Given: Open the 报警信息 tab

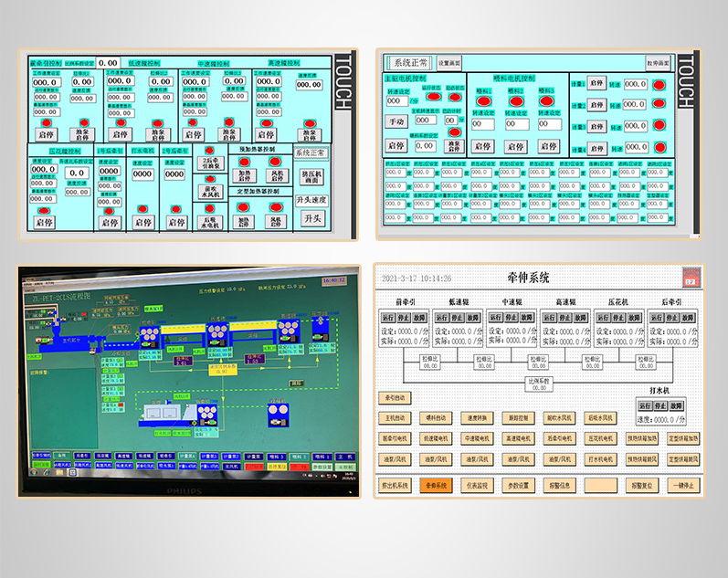Looking at the screenshot, I should pos(558,485).
